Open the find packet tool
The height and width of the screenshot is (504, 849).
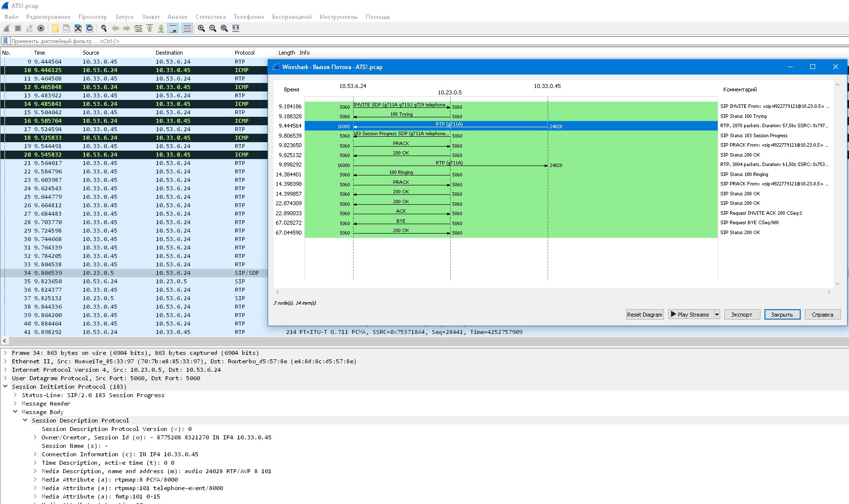click(104, 28)
